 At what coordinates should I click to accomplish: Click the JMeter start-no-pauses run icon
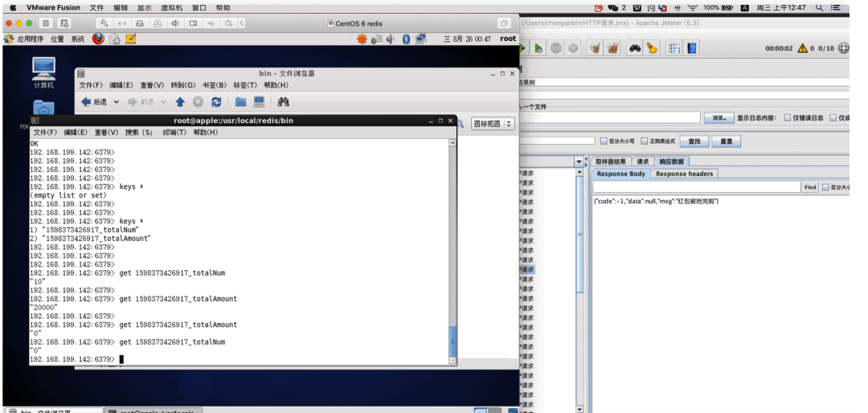[x=538, y=48]
